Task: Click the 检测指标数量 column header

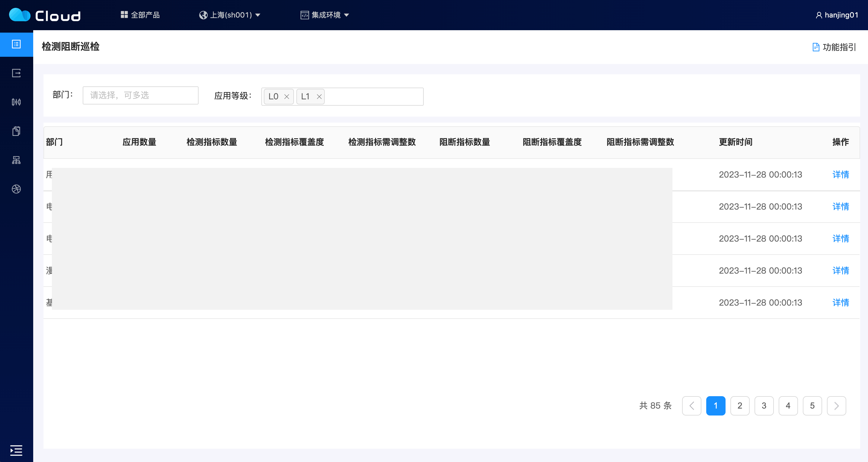Action: pos(212,142)
